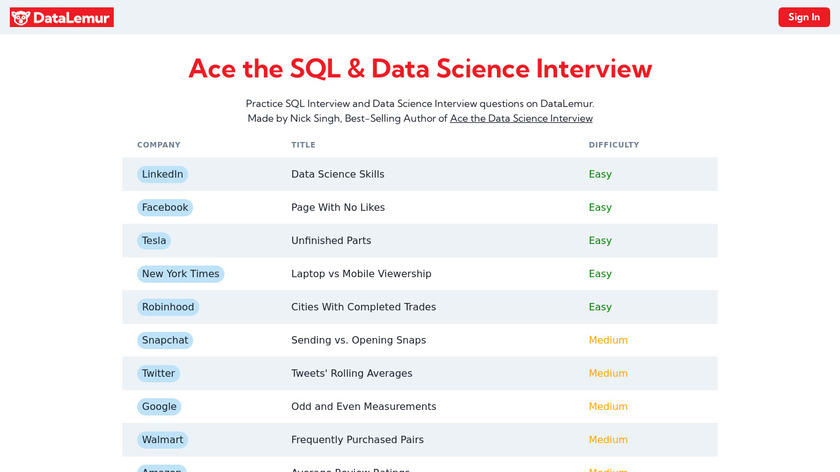Select the Facebook company tag
The height and width of the screenshot is (472, 840).
[165, 207]
